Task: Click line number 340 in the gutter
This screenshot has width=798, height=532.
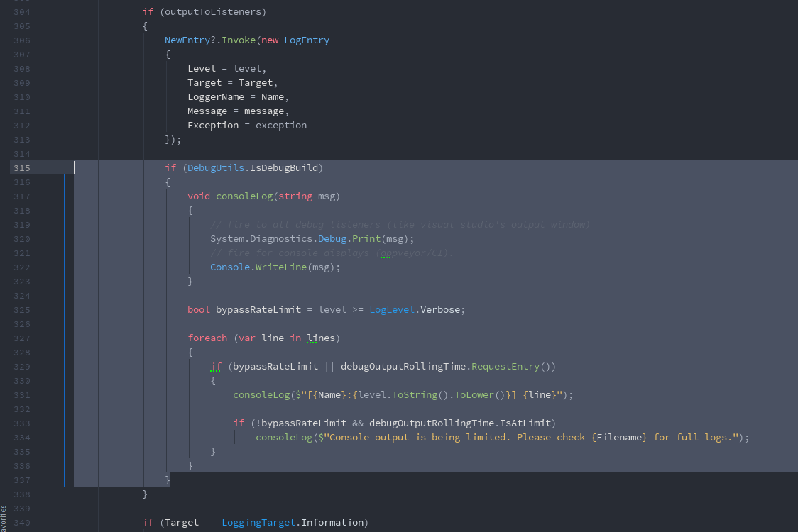Action: click(22, 523)
